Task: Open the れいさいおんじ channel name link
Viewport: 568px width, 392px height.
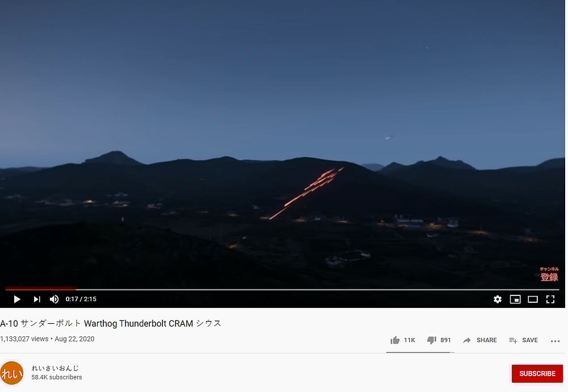Action: pyautogui.click(x=55, y=368)
